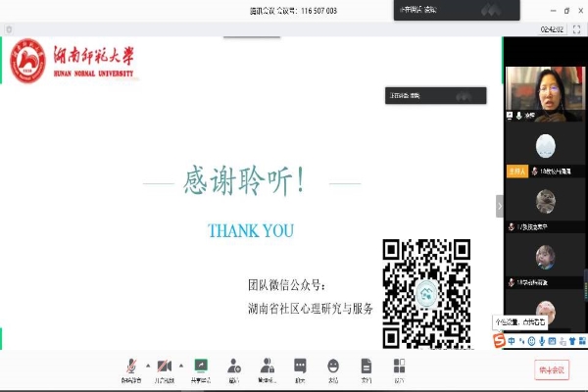Click the meeting security shield icon
Image resolution: width=588 pixels, height=392 pixels.
(x=10, y=29)
